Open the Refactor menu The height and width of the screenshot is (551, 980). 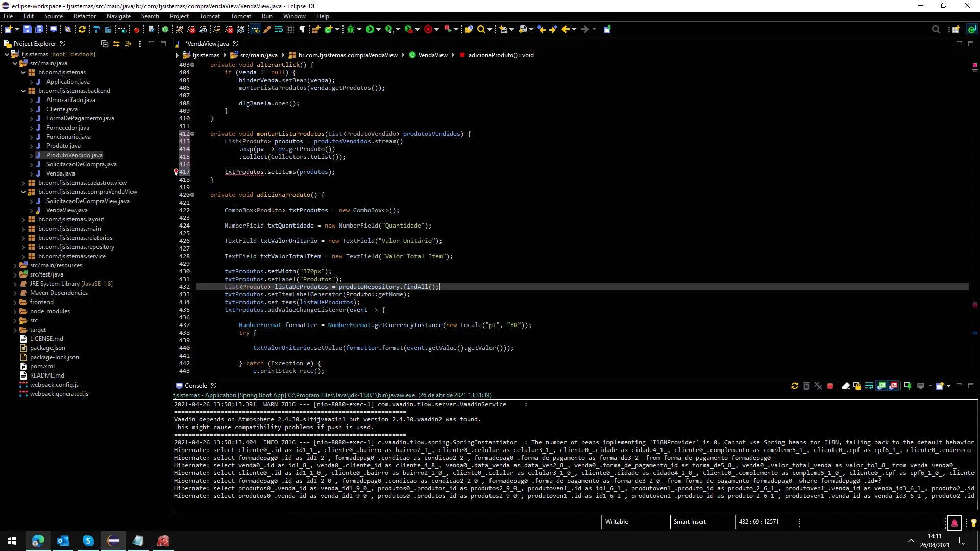tap(84, 16)
